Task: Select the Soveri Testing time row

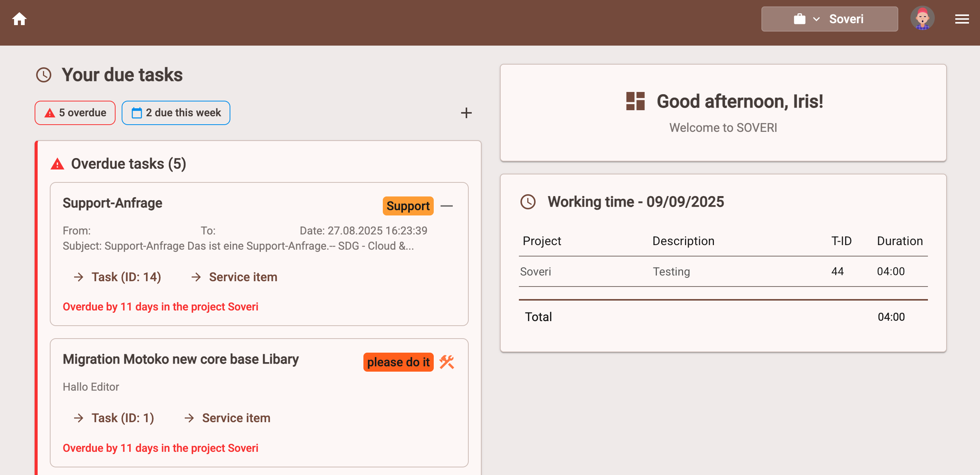Action: (x=722, y=272)
